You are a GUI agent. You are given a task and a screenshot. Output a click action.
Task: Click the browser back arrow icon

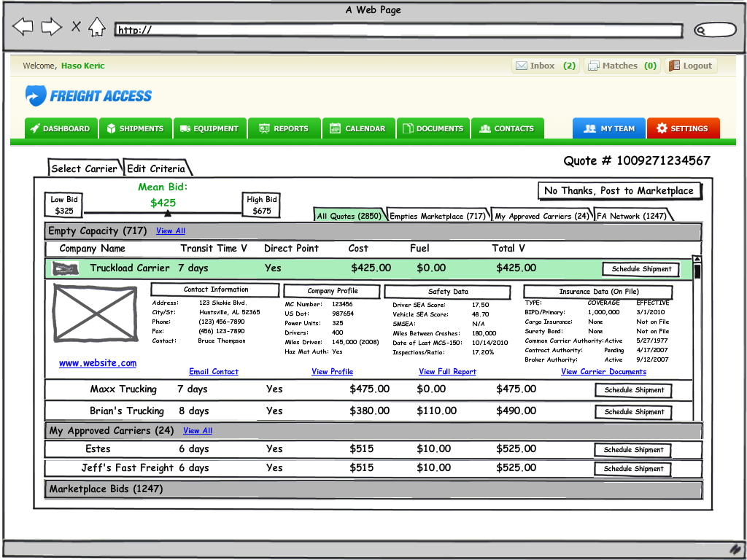(23, 28)
